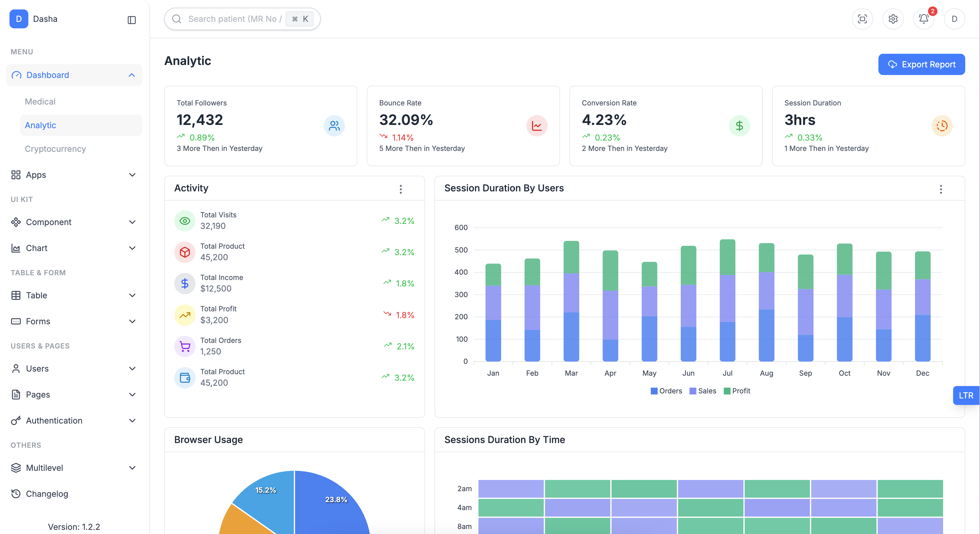Open the Medical dashboard page

tap(40, 102)
